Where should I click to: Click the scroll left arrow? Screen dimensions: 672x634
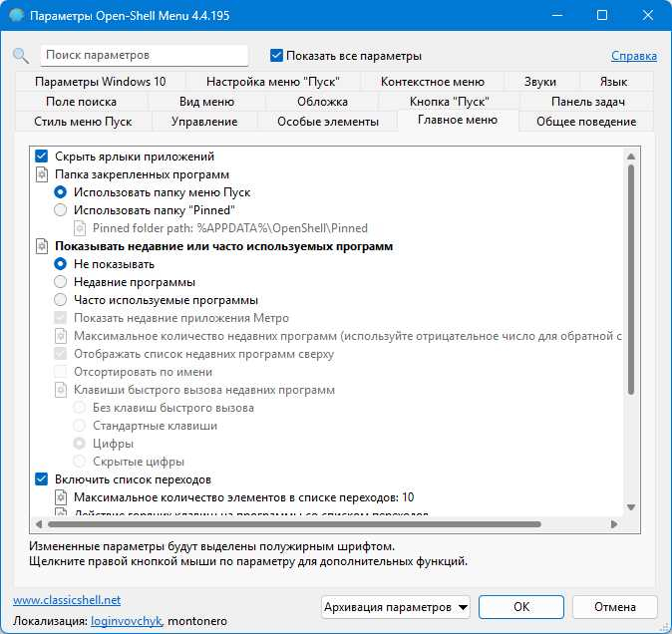39,524
